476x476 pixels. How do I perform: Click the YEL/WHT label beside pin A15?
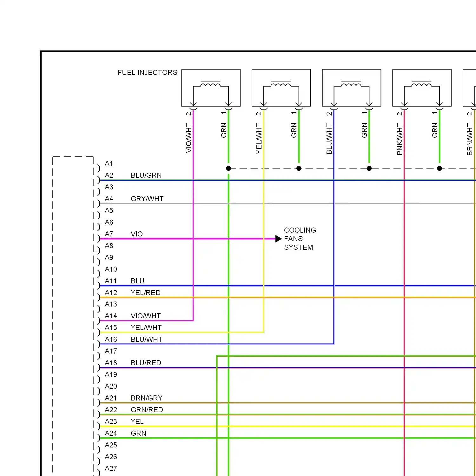[x=146, y=328]
